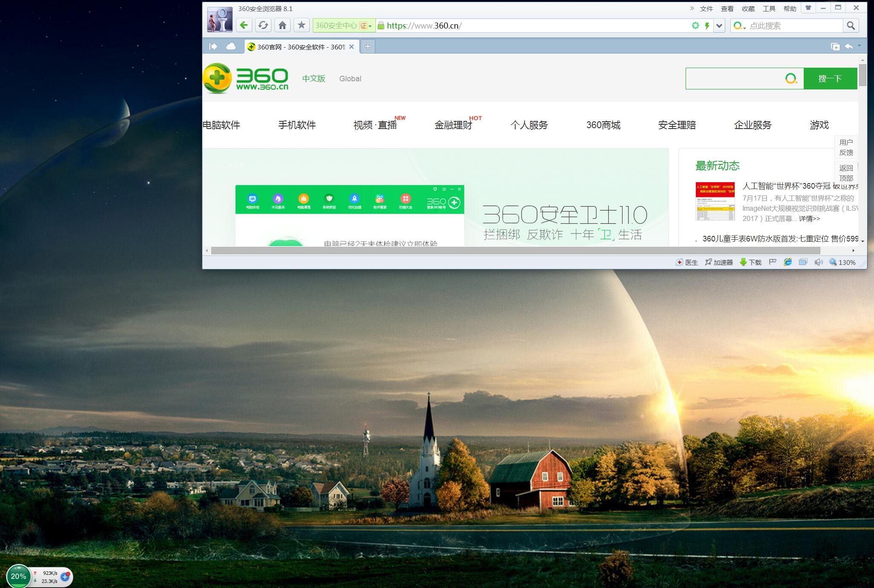Screen dimensions: 874x588
Task: Open the 帮助 menu
Action: 790,9
